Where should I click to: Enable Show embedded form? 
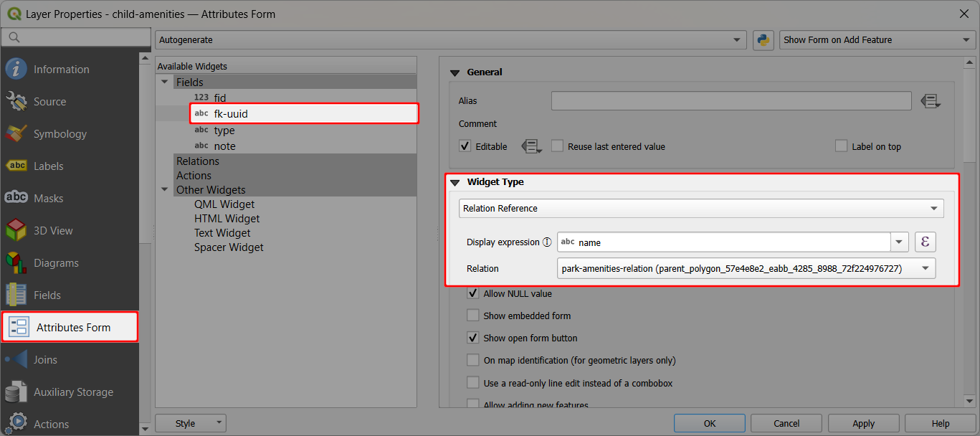[x=473, y=316]
